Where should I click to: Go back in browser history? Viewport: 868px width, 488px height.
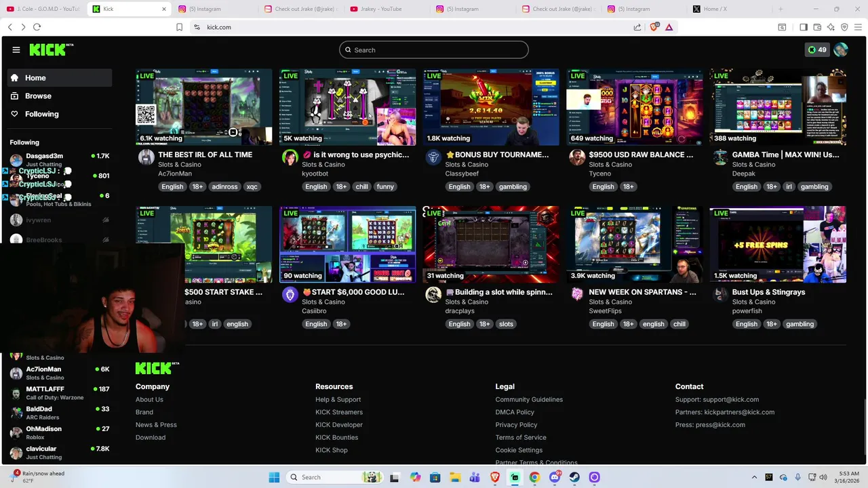click(x=9, y=27)
